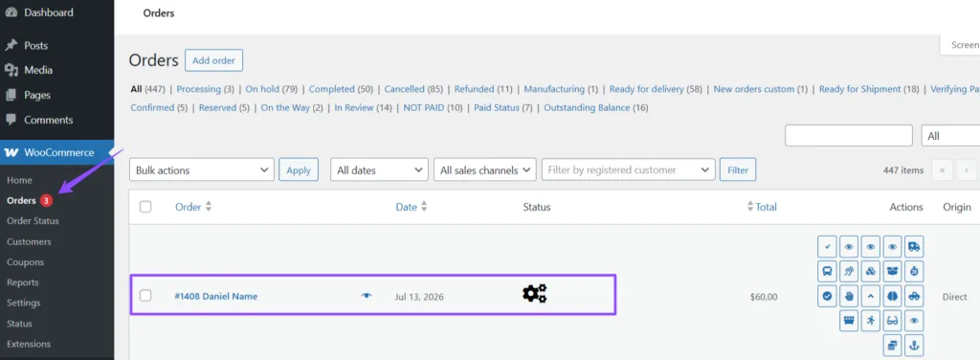Click the brain action icon
Viewport: 980px width, 360px height.
coord(893,296)
